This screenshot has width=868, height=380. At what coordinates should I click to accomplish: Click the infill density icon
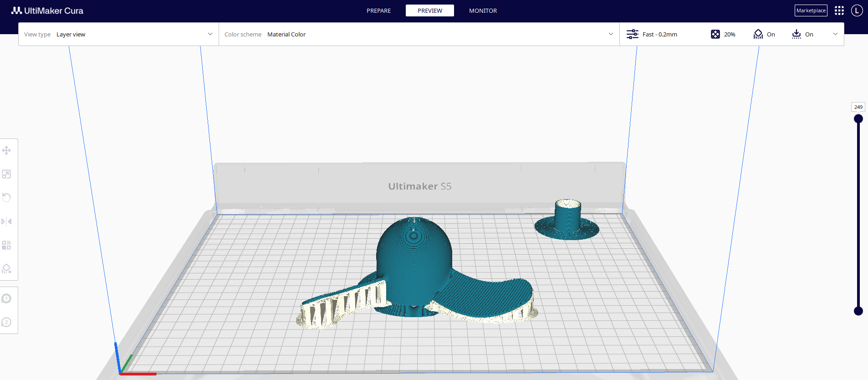pyautogui.click(x=715, y=34)
